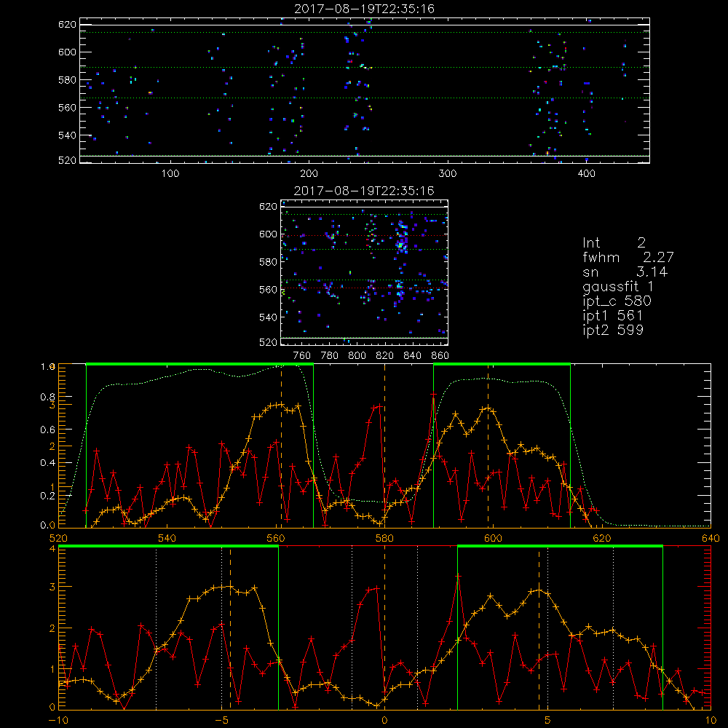
Task: Click the dashed orange line at 599 in third plot
Action: [x=488, y=446]
